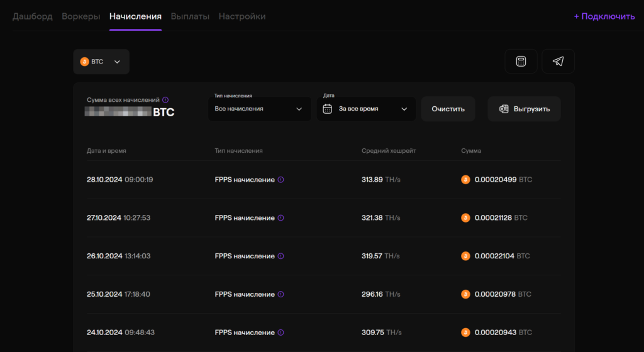Switch to the Дашборд tab
644x352 pixels.
(33, 16)
